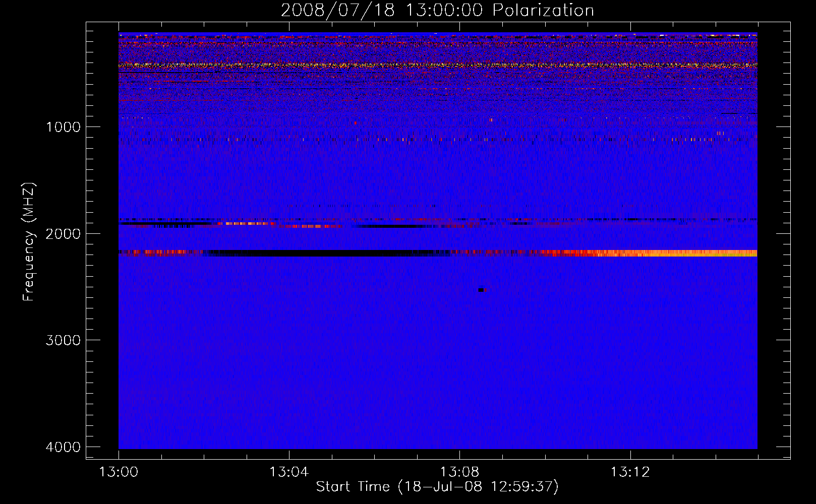
Task: Click the 13:04 time tick label
Action: 289,472
